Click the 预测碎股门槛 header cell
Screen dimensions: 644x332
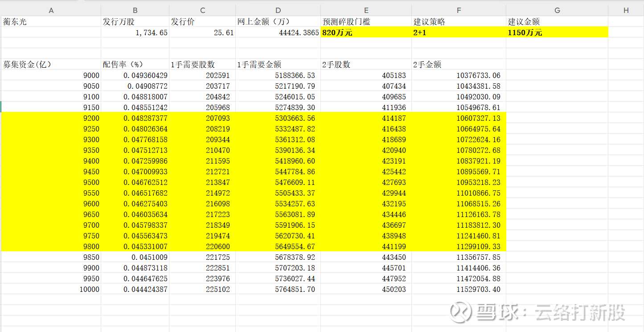[x=366, y=21]
